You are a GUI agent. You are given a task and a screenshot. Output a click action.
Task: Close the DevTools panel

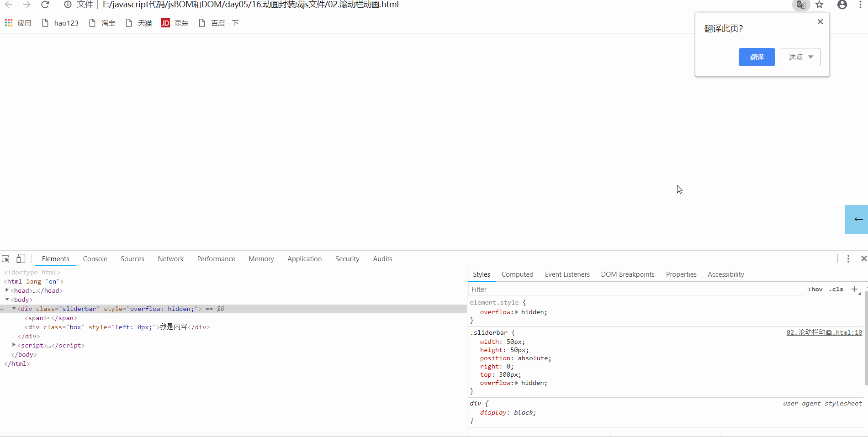(x=863, y=258)
